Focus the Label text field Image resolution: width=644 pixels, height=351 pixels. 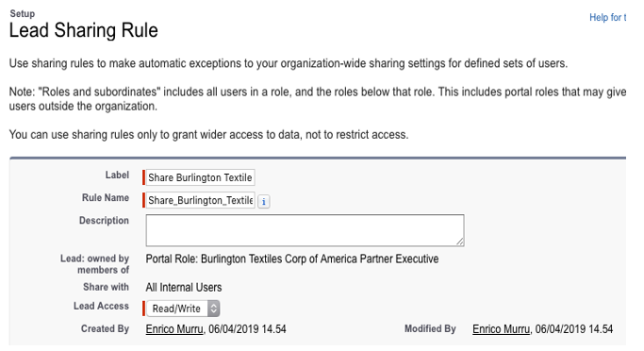(201, 177)
